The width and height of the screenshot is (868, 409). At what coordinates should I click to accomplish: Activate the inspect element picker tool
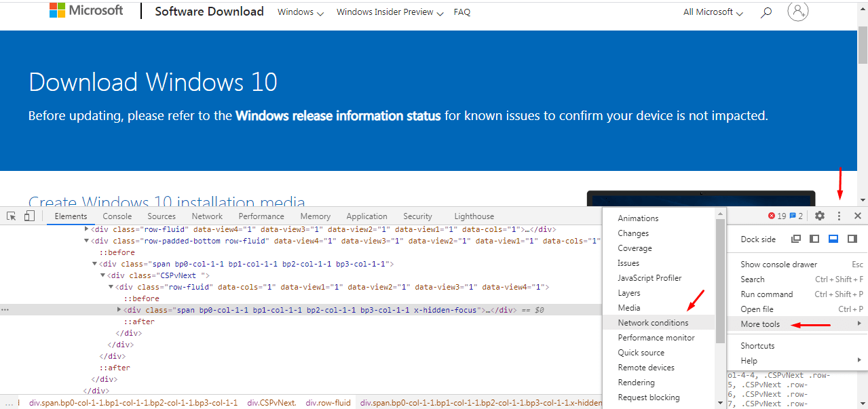[12, 216]
